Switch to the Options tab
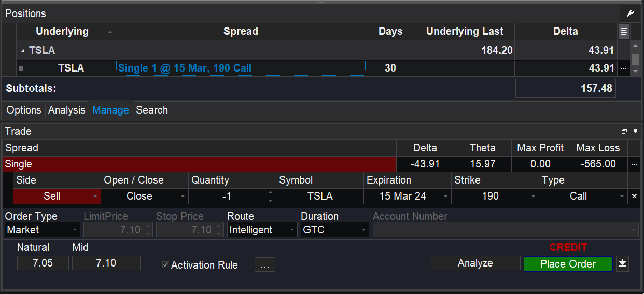The height and width of the screenshot is (294, 644). 24,110
